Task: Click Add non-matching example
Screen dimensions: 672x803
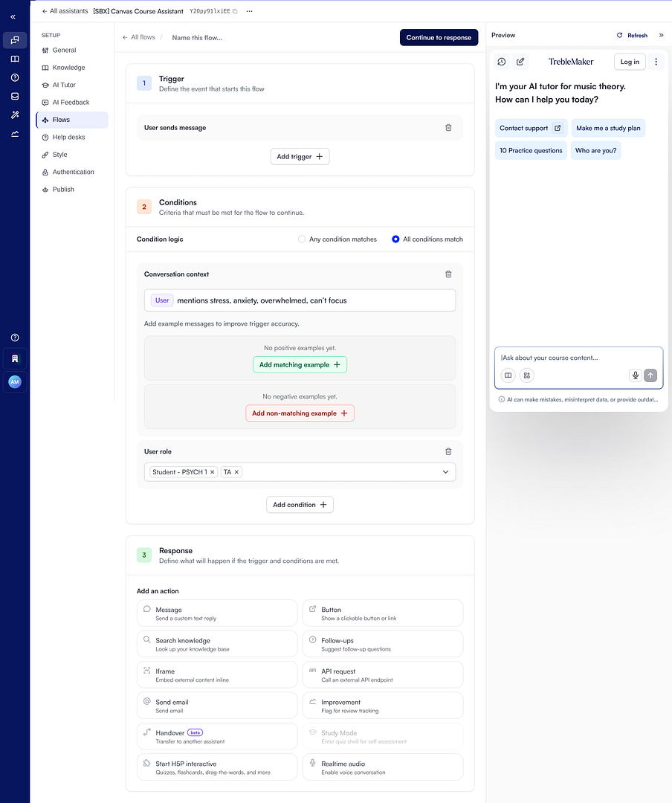Action: coord(300,413)
